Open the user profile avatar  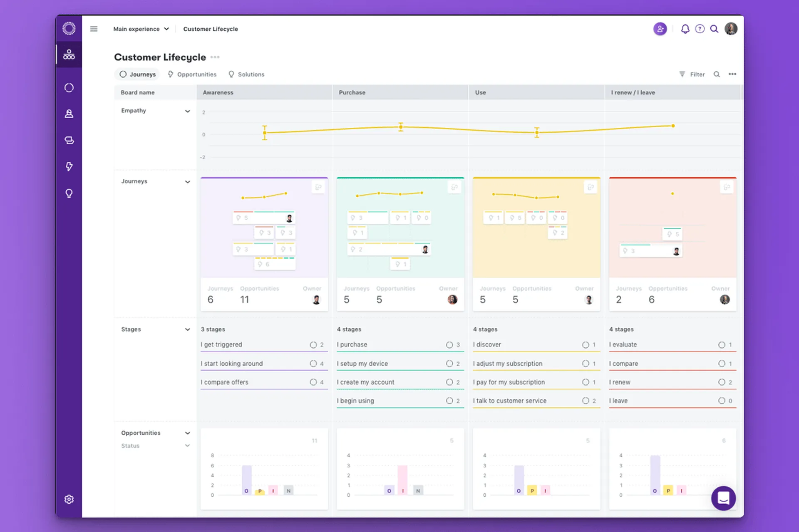(731, 29)
